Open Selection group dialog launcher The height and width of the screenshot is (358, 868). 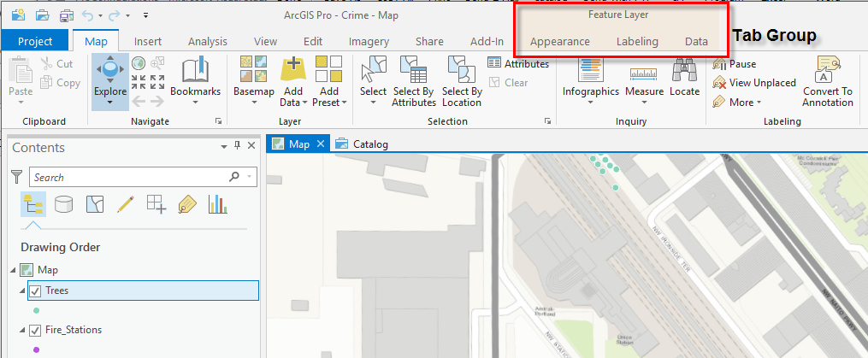tap(547, 120)
